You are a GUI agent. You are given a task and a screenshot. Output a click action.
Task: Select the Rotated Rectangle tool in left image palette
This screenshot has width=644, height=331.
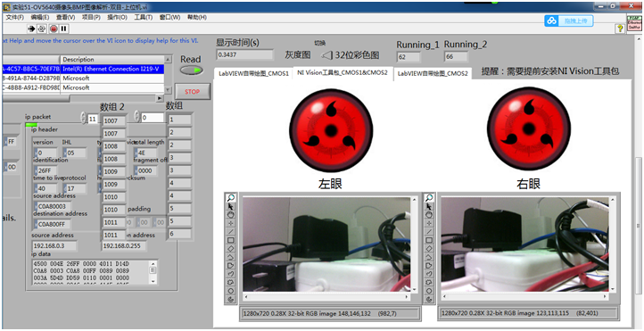coord(231,248)
